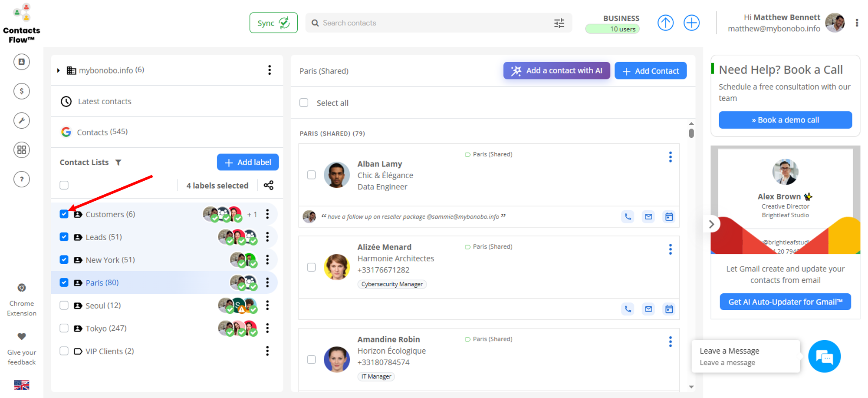Open the live chat bubble icon
The width and height of the screenshot is (868, 398).
[x=824, y=356]
